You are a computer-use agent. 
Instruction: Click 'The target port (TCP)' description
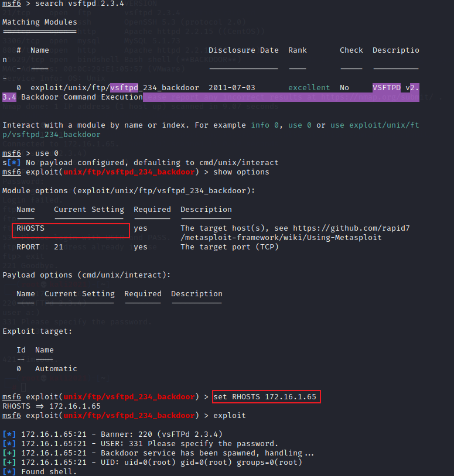(x=230, y=247)
